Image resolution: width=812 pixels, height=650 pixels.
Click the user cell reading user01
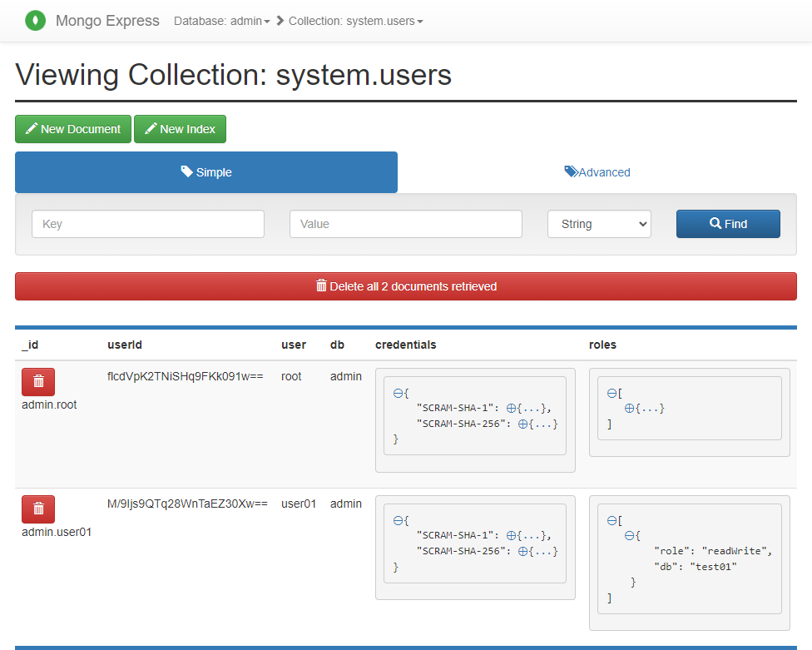(x=299, y=504)
